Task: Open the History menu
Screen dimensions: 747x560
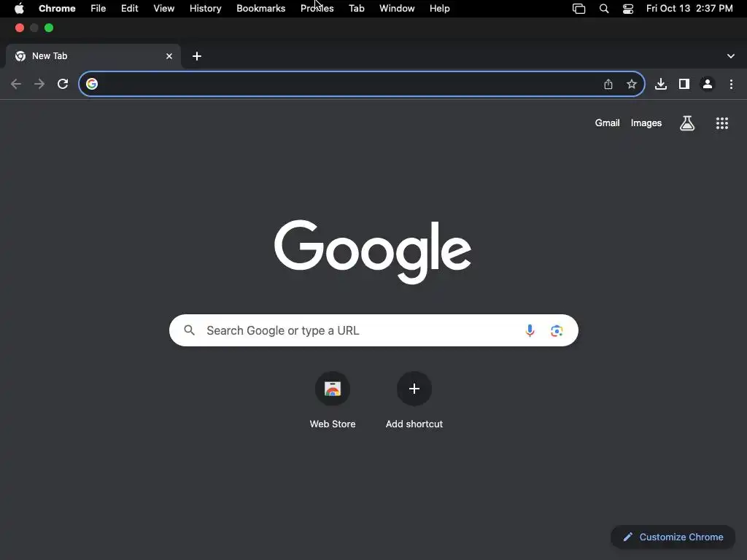Action: pyautogui.click(x=205, y=9)
